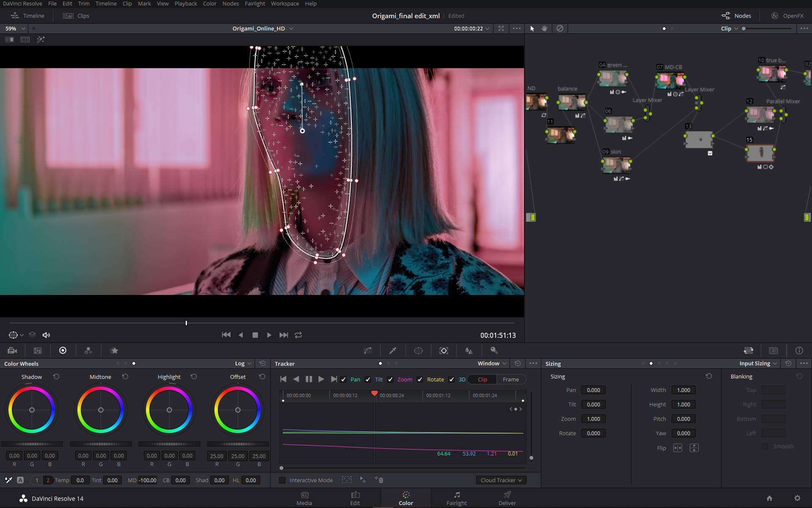Open the Qualifier eyedropper palette
This screenshot has height=508, width=812.
coord(392,351)
